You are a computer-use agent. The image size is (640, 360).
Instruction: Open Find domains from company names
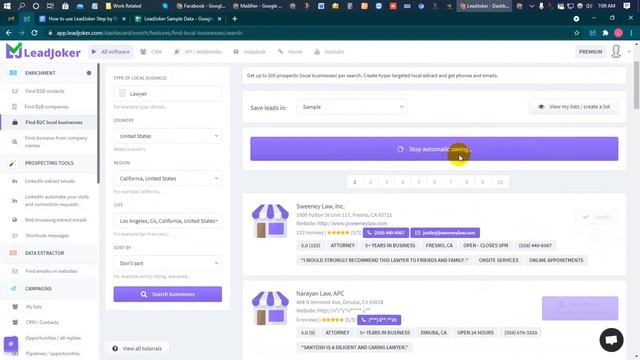pos(56,142)
